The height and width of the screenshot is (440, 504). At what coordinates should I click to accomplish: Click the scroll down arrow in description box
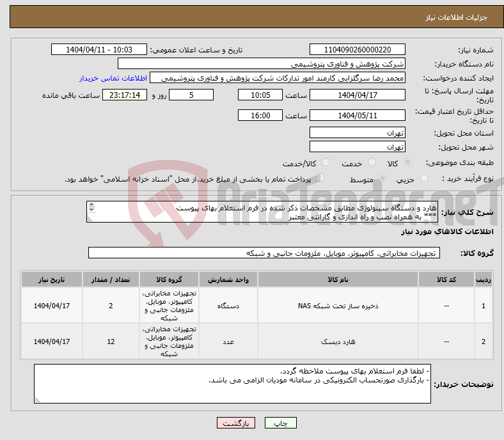tap(91, 210)
